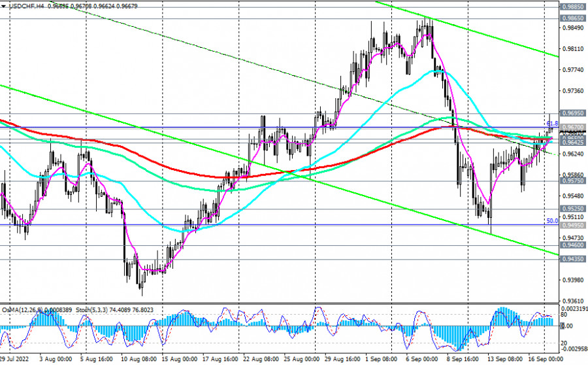Select the 13 Sep 08:00 time axis label

(502, 360)
